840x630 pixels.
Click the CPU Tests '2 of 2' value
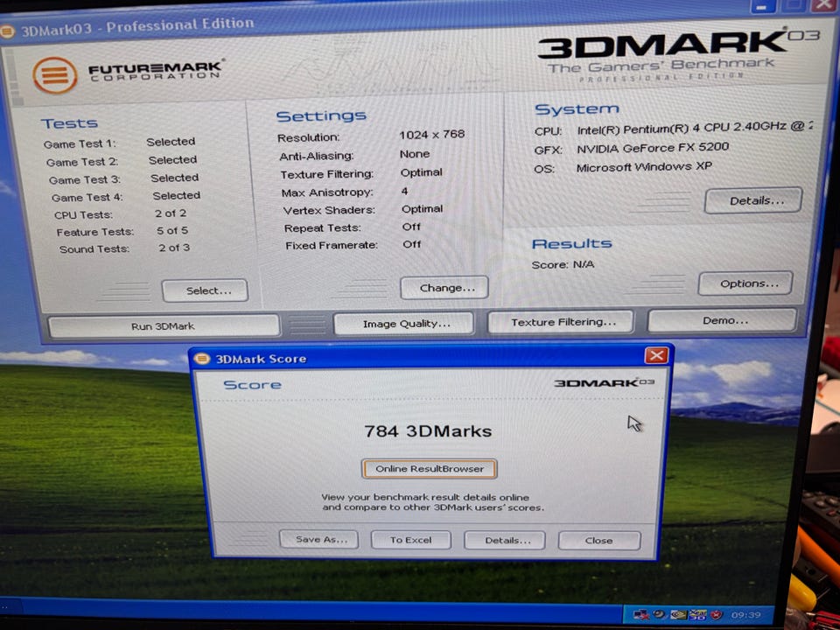171,213
